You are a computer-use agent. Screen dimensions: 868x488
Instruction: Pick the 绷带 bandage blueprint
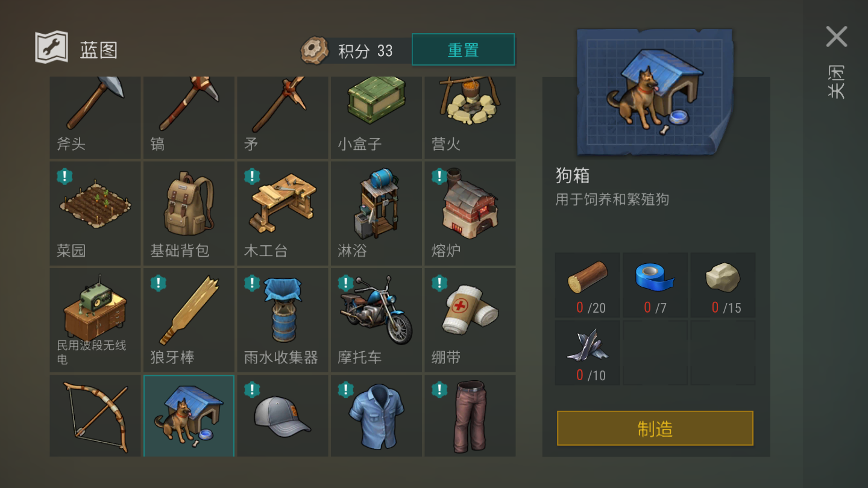pyautogui.click(x=470, y=320)
